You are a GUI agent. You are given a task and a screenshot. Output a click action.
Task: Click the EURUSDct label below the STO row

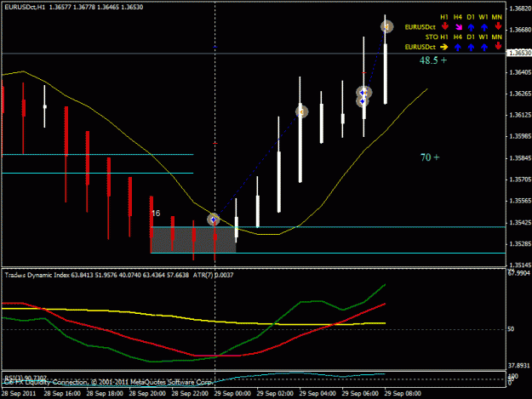[420, 47]
